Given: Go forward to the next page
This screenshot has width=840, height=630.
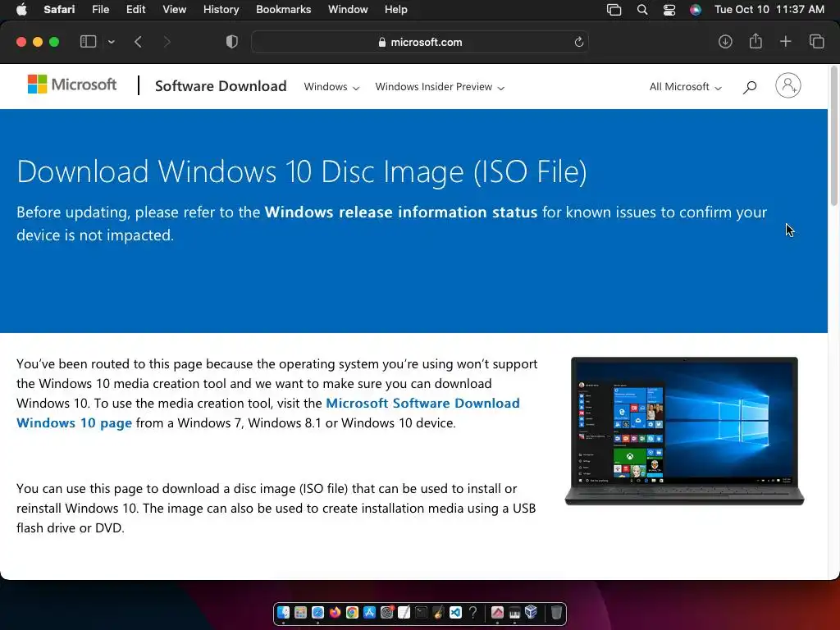Looking at the screenshot, I should (x=167, y=42).
